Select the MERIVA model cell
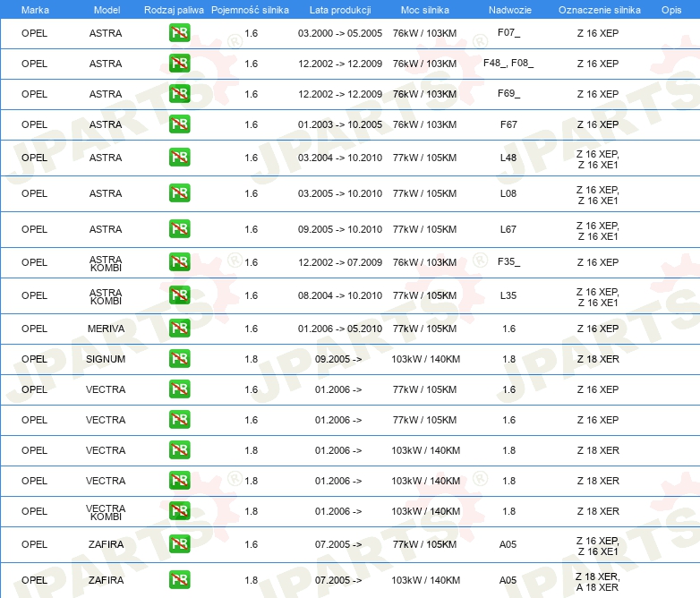 click(x=106, y=329)
